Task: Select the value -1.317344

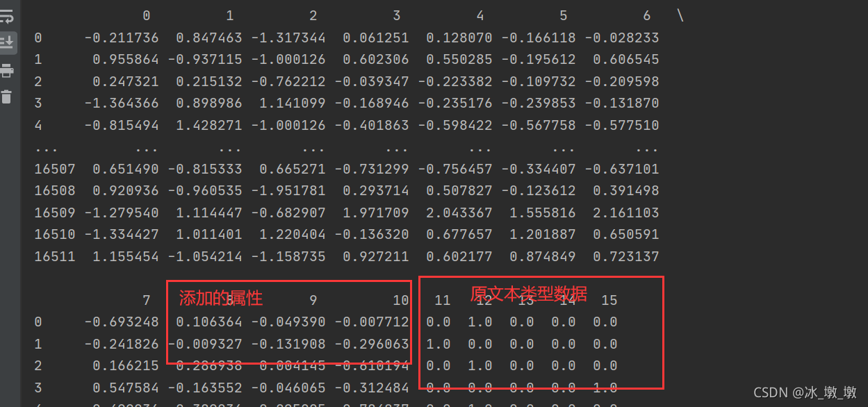Action: (288, 38)
